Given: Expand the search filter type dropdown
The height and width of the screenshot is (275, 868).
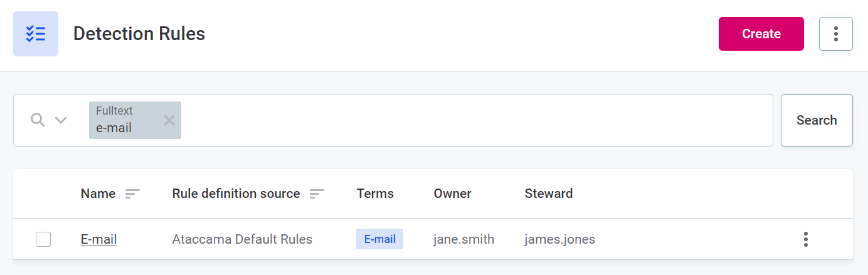Looking at the screenshot, I should coord(61,120).
